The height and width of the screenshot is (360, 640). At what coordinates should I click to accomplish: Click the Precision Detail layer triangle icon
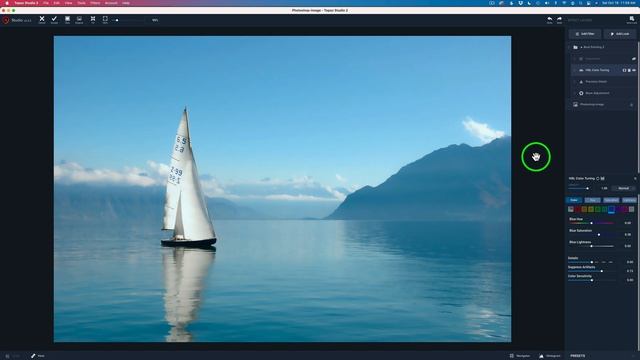pos(581,82)
